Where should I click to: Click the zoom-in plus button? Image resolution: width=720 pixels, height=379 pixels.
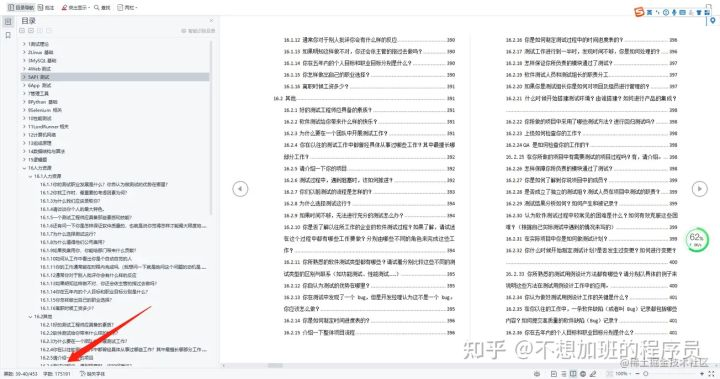702,374
